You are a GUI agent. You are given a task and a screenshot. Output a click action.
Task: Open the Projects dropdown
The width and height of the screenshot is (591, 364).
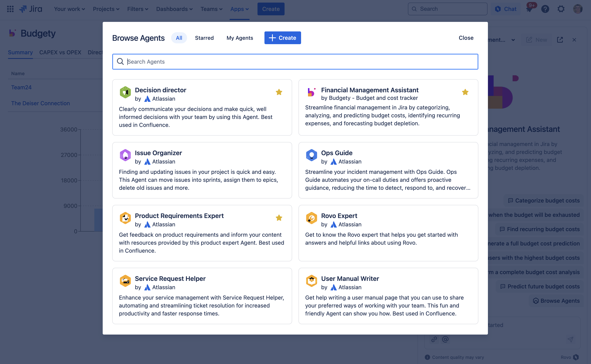(x=106, y=9)
